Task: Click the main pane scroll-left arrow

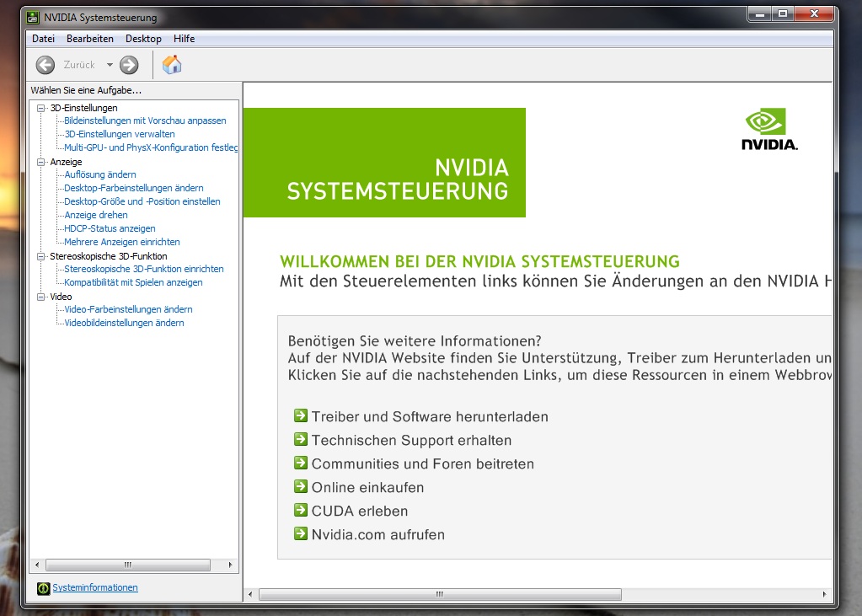Action: click(x=250, y=594)
